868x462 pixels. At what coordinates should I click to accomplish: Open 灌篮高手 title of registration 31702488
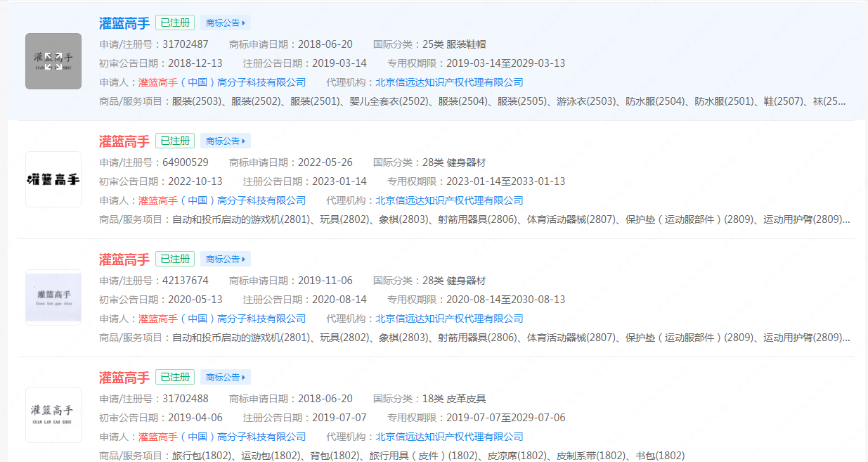[x=124, y=378]
